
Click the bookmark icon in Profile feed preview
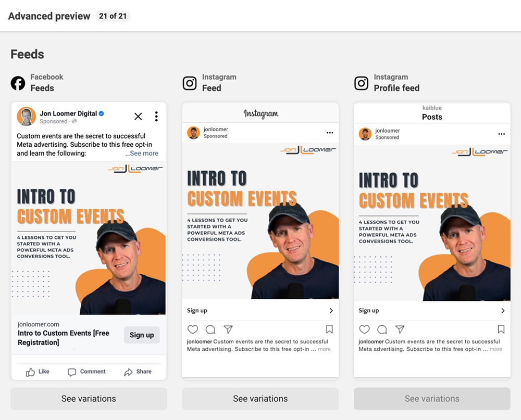(x=501, y=329)
